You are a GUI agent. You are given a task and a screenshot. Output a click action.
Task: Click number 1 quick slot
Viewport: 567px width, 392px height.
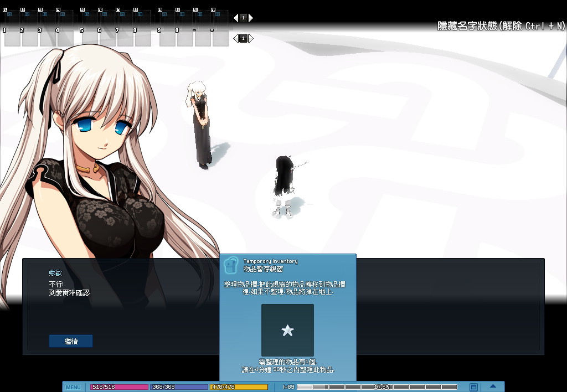pyautogui.click(x=12, y=37)
